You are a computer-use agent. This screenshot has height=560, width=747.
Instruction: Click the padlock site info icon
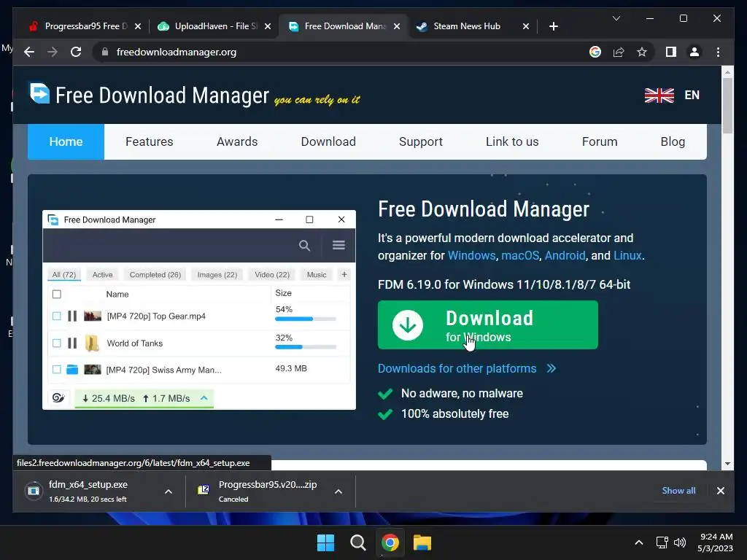click(105, 52)
